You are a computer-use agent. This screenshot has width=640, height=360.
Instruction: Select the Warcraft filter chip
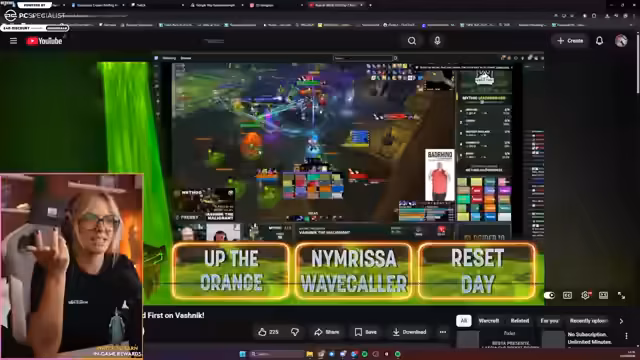tap(489, 321)
